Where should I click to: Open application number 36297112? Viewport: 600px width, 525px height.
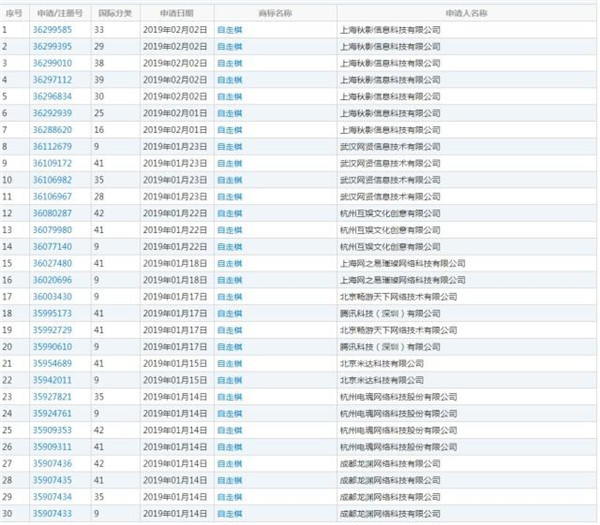pyautogui.click(x=52, y=80)
